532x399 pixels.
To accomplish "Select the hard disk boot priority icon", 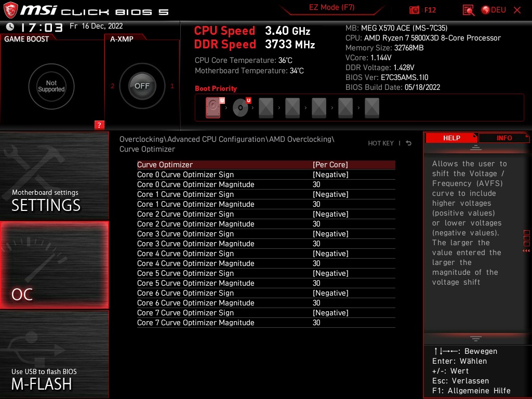I will [214, 108].
